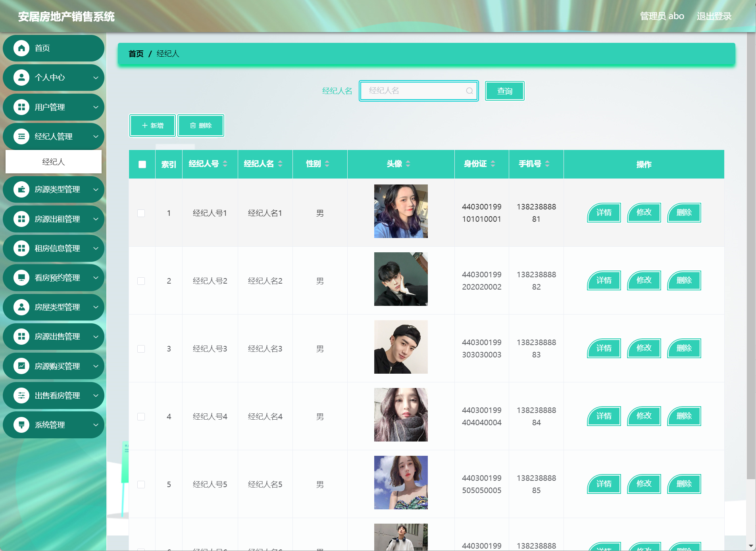
Task: Expand the 看房预约管理 menu chevron
Action: pos(96,278)
